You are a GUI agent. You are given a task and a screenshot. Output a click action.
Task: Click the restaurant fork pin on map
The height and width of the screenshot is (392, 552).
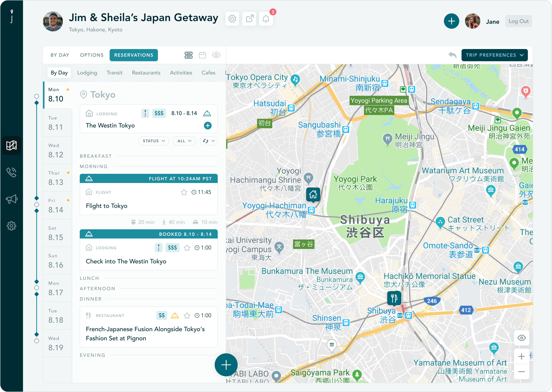point(394,298)
